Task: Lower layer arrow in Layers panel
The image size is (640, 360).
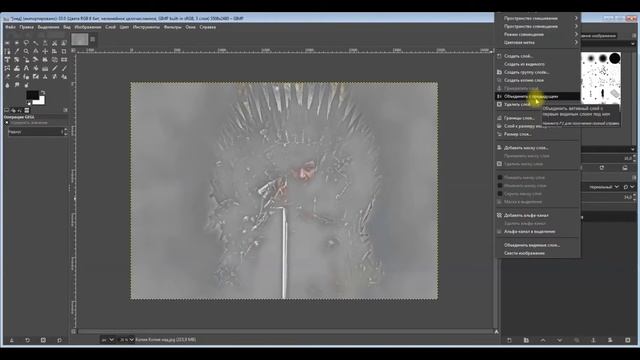Action: pyautogui.click(x=560, y=340)
